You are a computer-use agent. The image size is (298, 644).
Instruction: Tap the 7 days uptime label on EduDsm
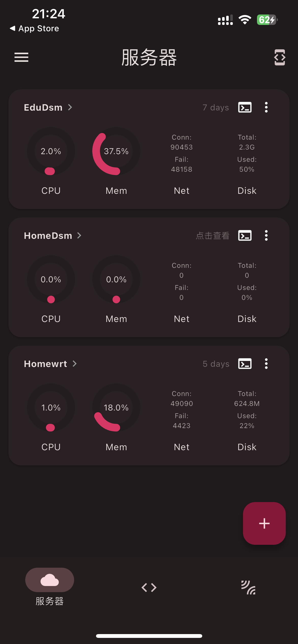[x=215, y=107]
